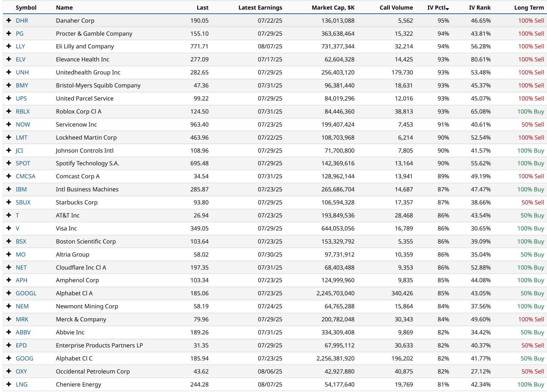This screenshot has height=392, width=547.
Task: Click the plus icon beside NEM
Action: 9,306
